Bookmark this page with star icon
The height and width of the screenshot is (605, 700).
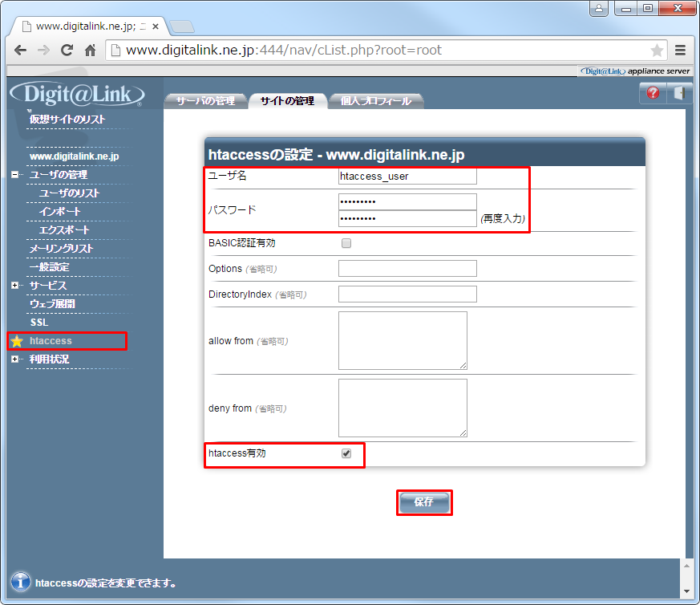(656, 50)
